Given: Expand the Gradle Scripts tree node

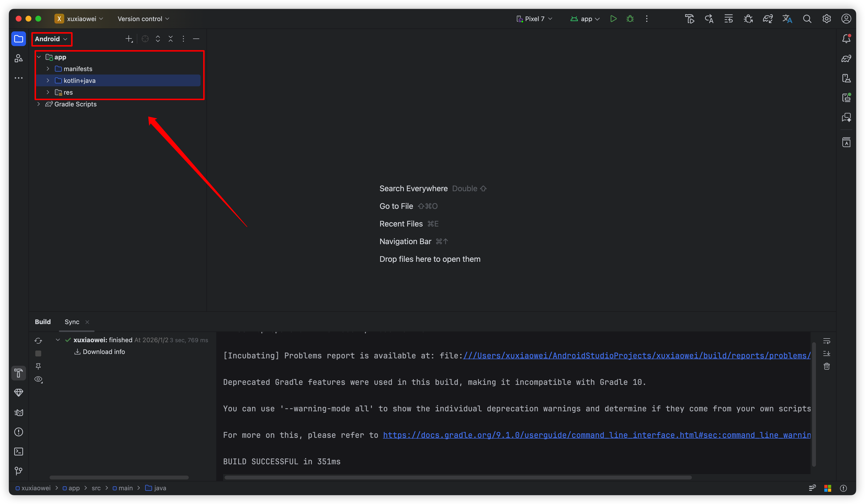Looking at the screenshot, I should 39,104.
